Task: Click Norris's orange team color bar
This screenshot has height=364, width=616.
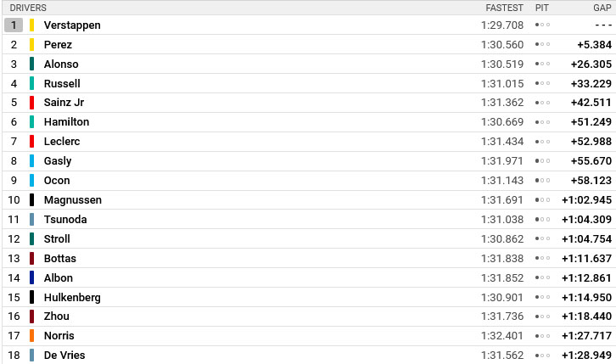Action: point(32,336)
